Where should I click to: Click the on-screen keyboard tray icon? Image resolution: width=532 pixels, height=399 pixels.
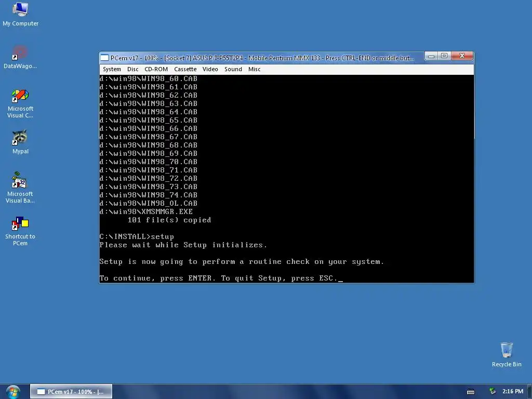point(471,392)
